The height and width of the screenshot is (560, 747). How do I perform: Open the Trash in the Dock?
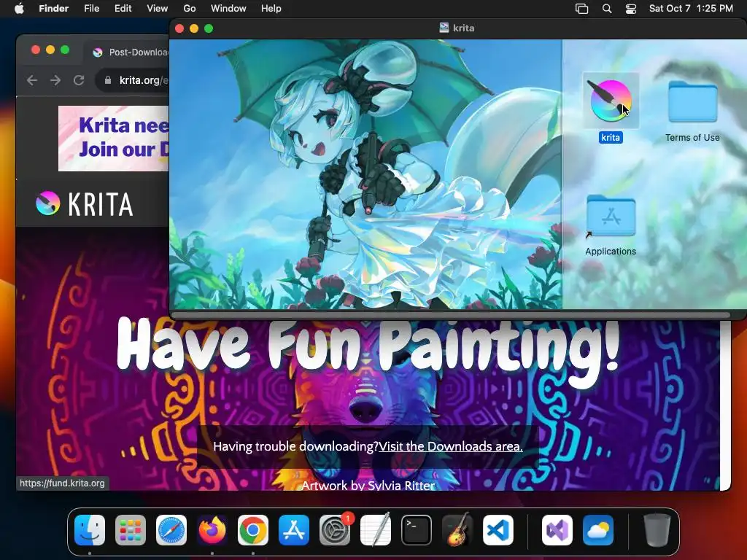click(x=657, y=530)
